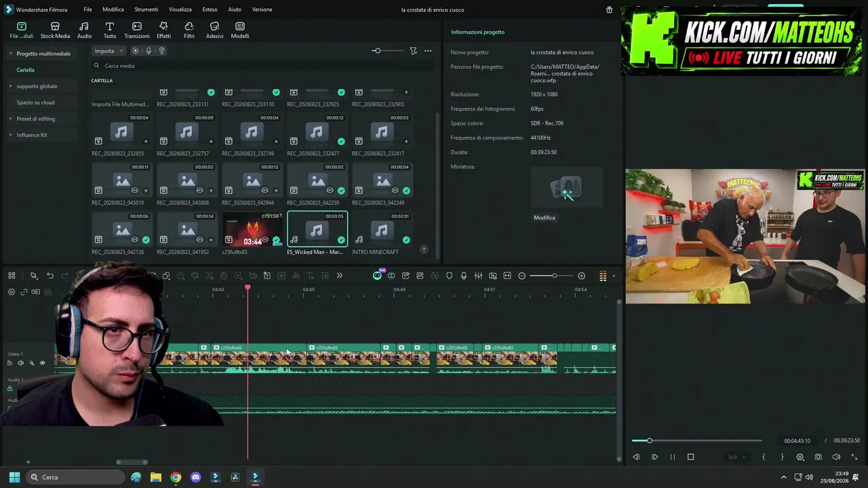Image resolution: width=868 pixels, height=488 pixels.
Task: Open preview quality settings gear
Action: tap(800, 457)
